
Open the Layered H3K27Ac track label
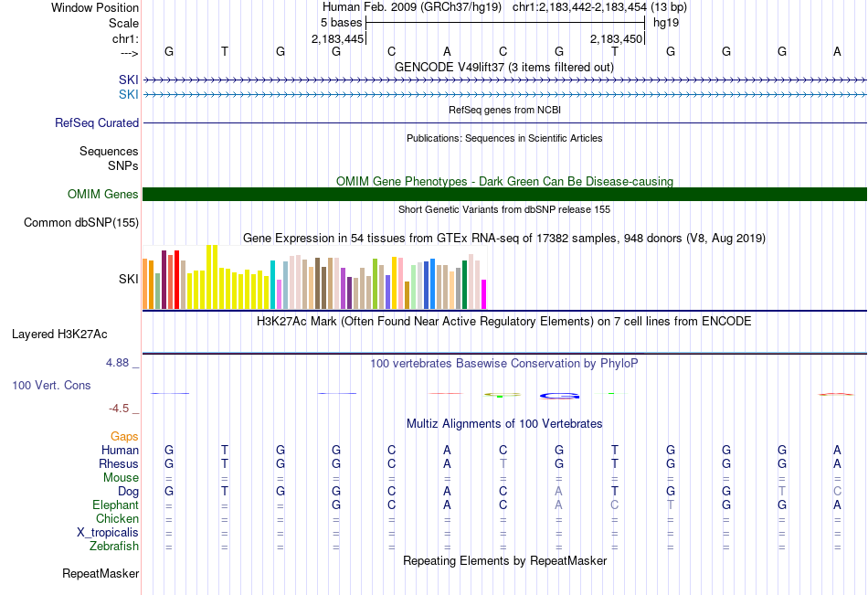point(59,335)
